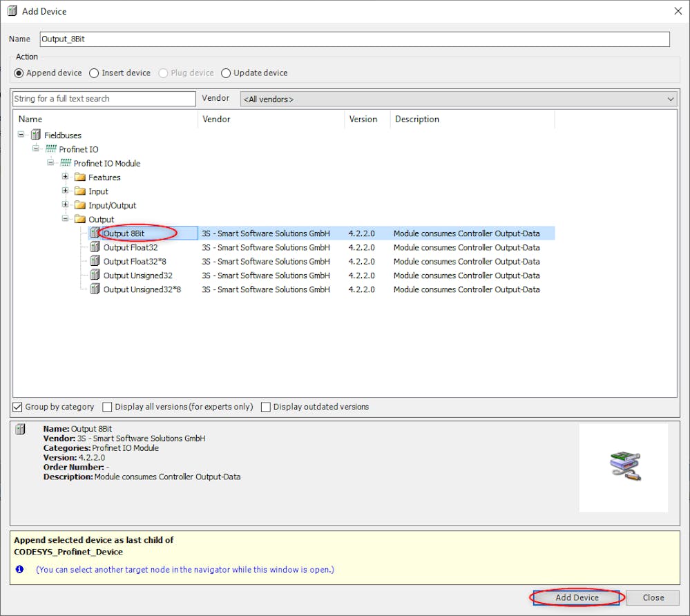Image resolution: width=690 pixels, height=616 pixels.
Task: Click the Output 8Bit module icon
Action: click(x=95, y=233)
